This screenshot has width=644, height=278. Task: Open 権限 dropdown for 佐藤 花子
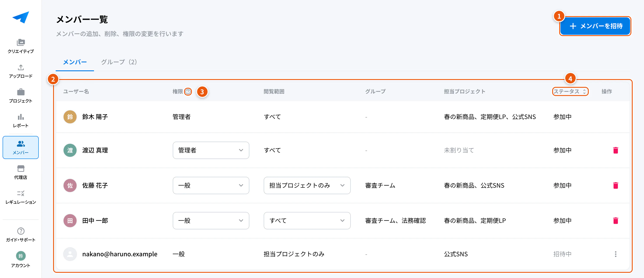(x=211, y=185)
